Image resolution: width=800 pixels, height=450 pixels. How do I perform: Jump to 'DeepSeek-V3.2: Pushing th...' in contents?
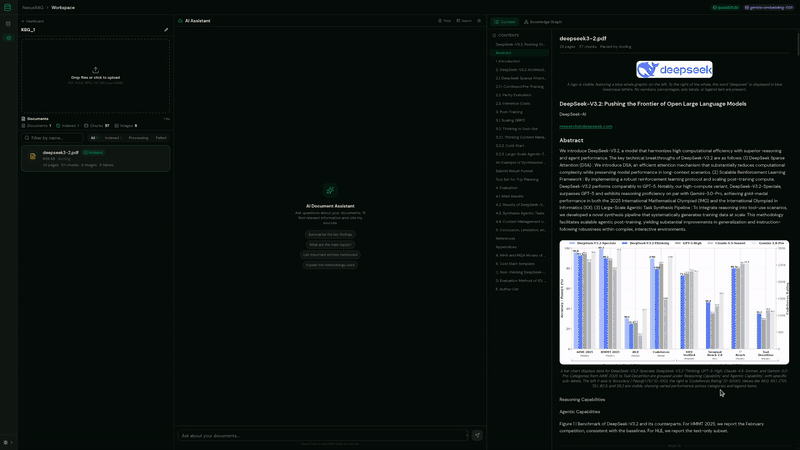(520, 44)
